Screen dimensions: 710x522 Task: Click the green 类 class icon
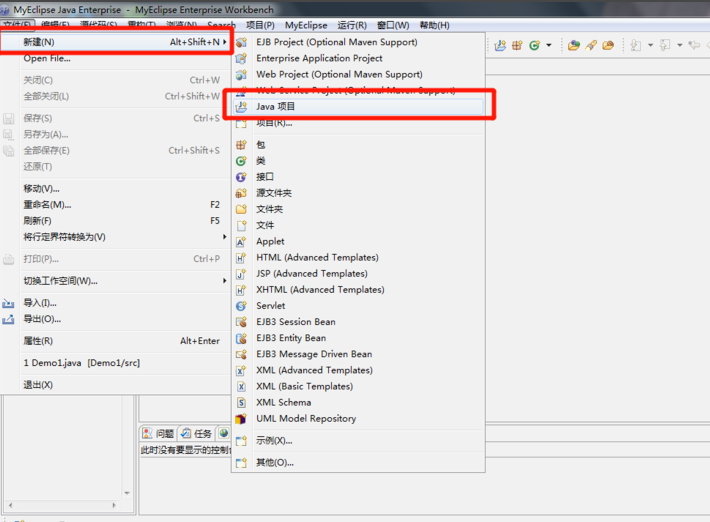click(241, 161)
